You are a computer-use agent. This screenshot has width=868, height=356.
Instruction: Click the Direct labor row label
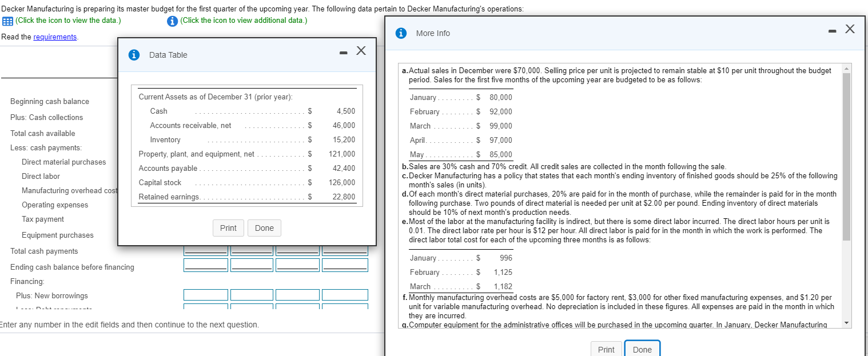tap(41, 177)
